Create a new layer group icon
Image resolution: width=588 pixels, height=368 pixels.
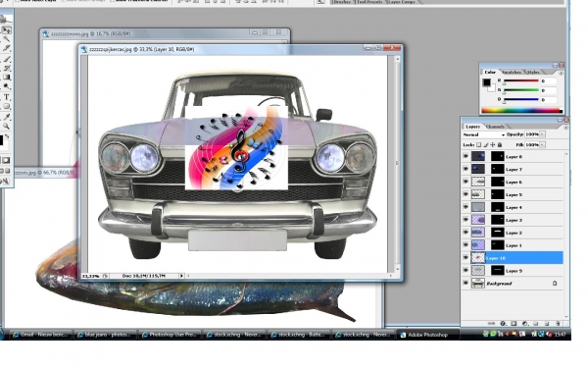536,323
